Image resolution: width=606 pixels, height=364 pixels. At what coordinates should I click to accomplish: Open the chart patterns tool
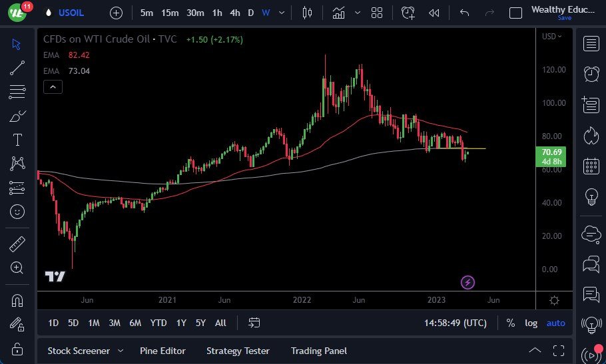17,164
